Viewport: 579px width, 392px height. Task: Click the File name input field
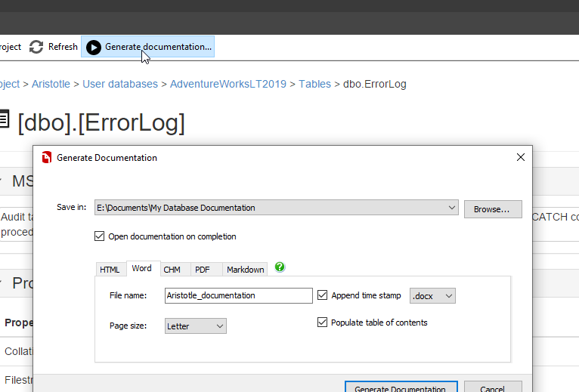(238, 295)
